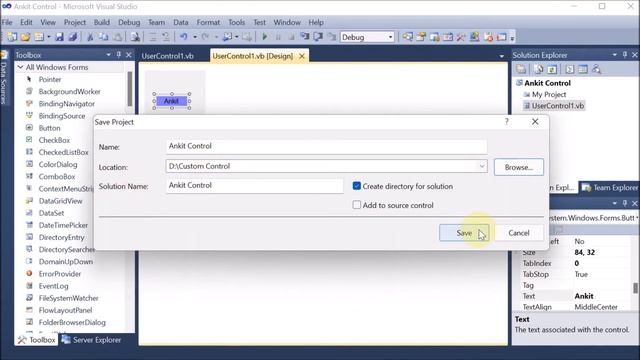The image size is (640, 360).
Task: Open the main toolbar overflow options arrow
Action: pyautogui.click(x=512, y=38)
